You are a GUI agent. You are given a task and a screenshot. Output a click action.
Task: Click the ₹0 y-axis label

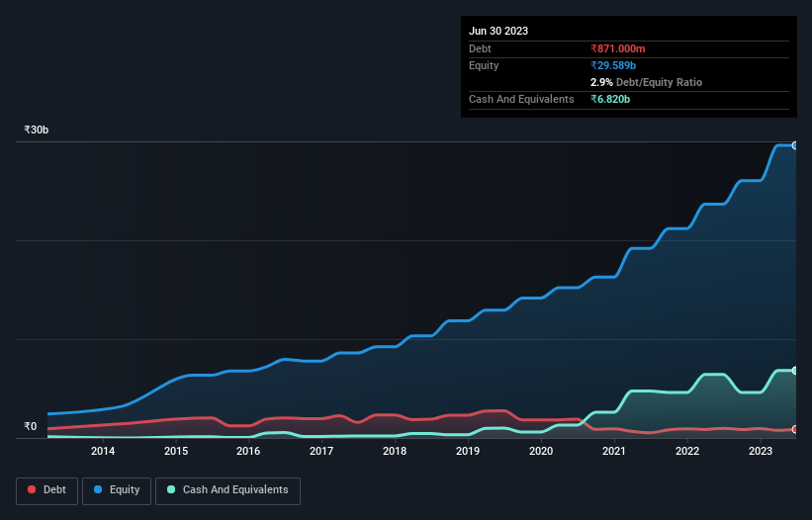(31, 426)
